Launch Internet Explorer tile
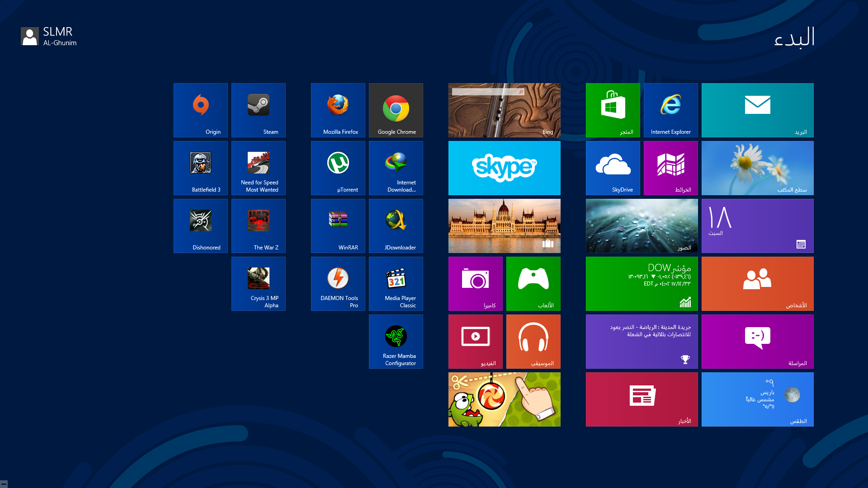 671,110
